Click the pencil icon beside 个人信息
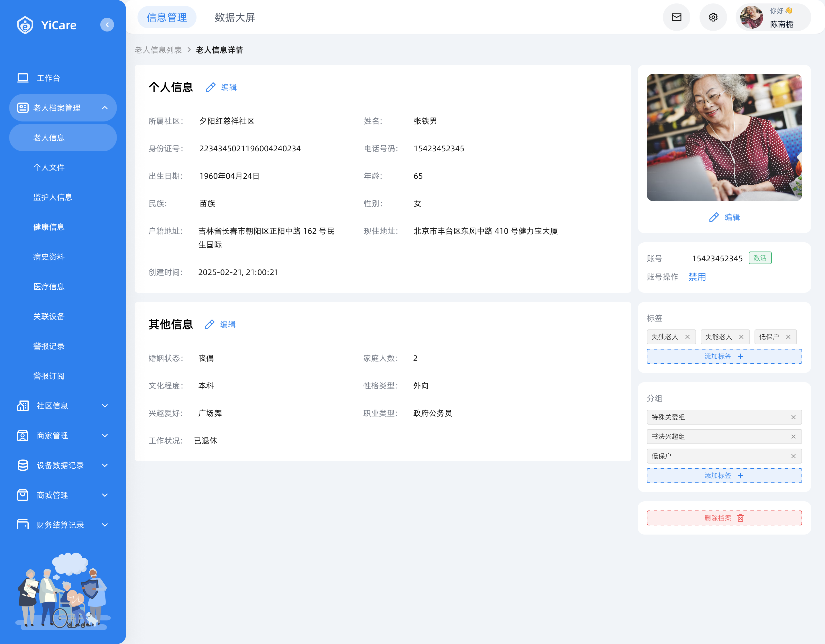This screenshot has width=825, height=644. 211,87
